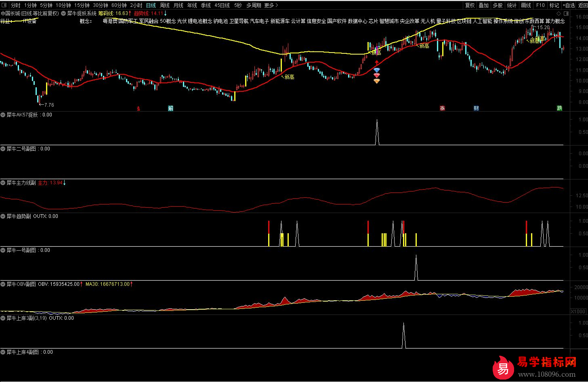Select the 15分钟 period

(x=82, y=5)
